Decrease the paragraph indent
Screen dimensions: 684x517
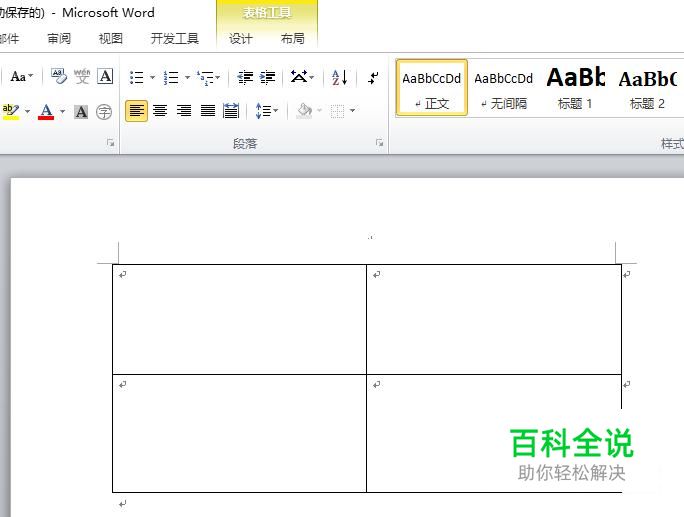tap(245, 78)
